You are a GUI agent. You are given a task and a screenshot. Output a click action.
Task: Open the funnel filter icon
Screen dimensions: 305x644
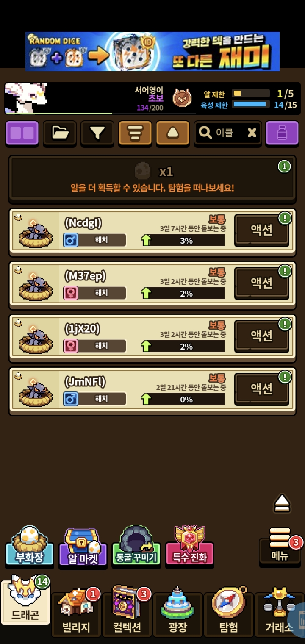tap(97, 133)
